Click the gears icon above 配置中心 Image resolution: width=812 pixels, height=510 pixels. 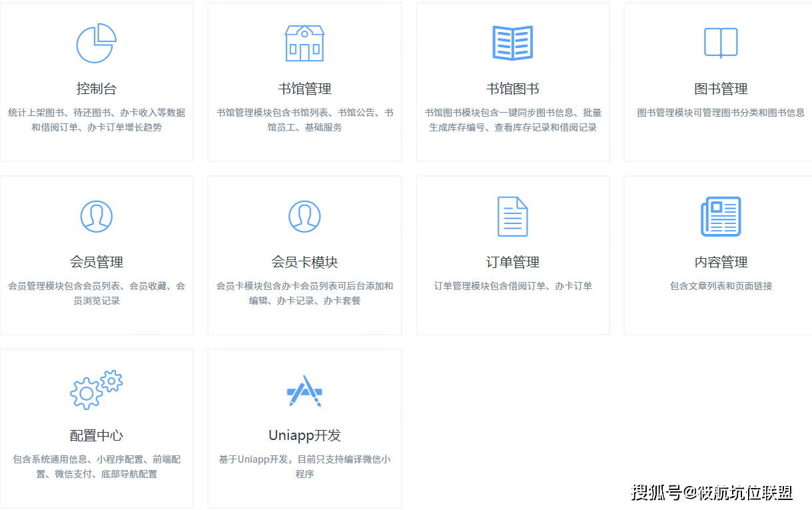[x=97, y=390]
